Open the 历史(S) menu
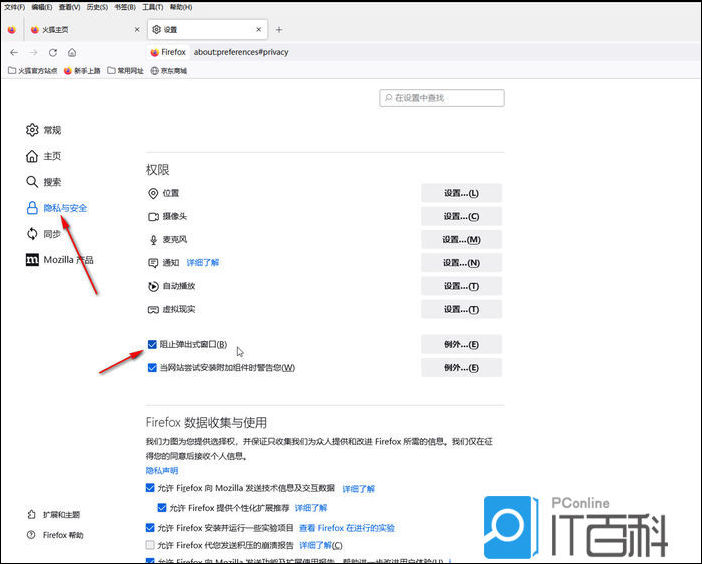 click(x=97, y=7)
